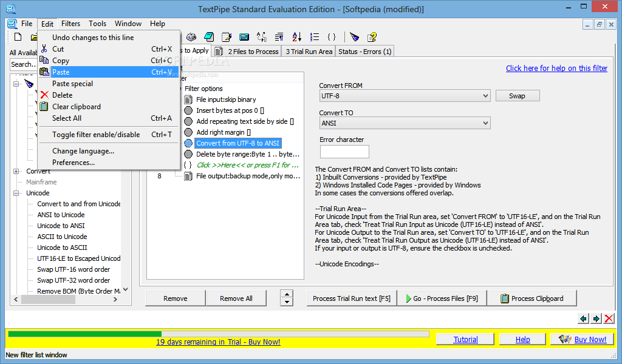Click the teal calculator-style toolbar icon
The image size is (622, 364).
coord(244,37)
